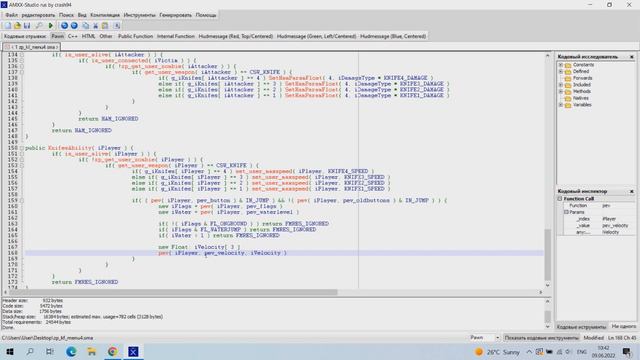This screenshot has width=640, height=360.
Task: Open Task View on the taskbar
Action: 50,352
